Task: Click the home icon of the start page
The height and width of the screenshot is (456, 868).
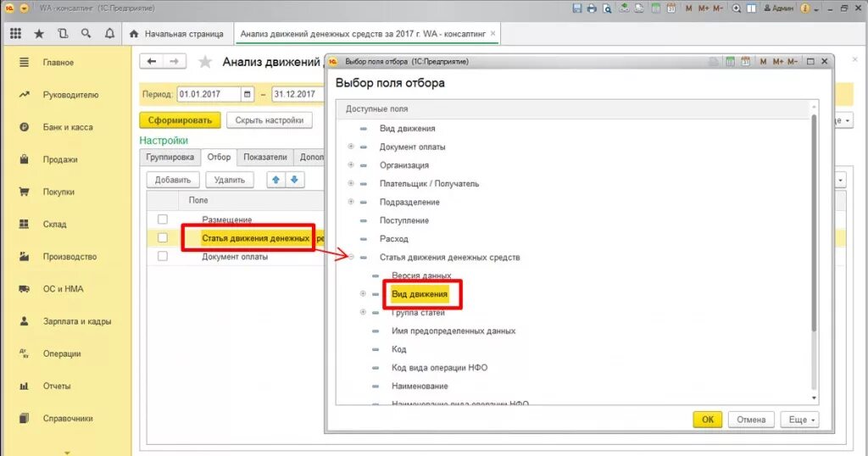Action: (x=133, y=34)
